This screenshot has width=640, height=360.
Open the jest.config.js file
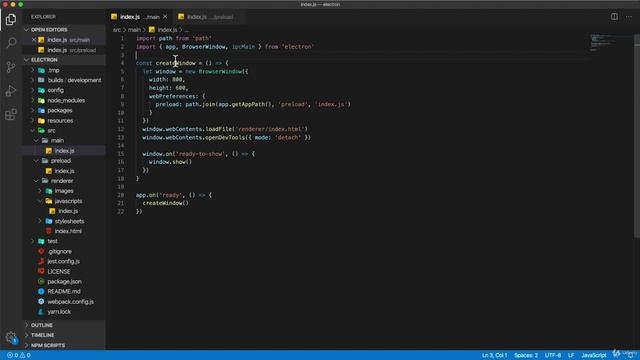click(x=63, y=261)
